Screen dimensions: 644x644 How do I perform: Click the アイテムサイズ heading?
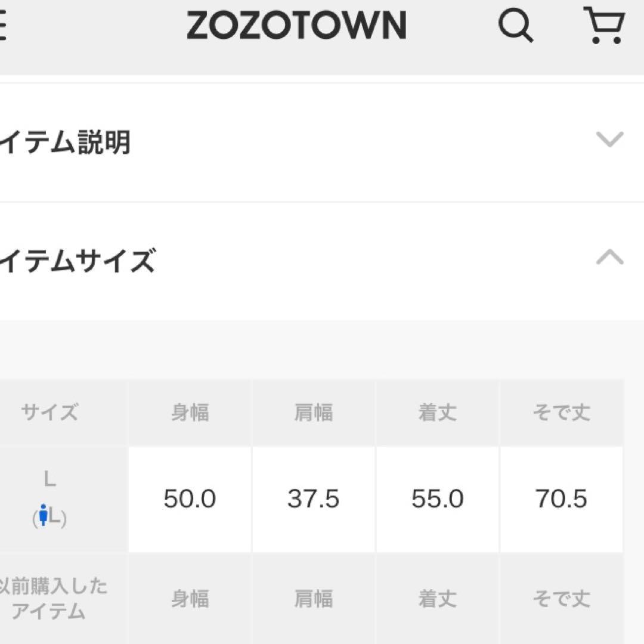(78, 261)
